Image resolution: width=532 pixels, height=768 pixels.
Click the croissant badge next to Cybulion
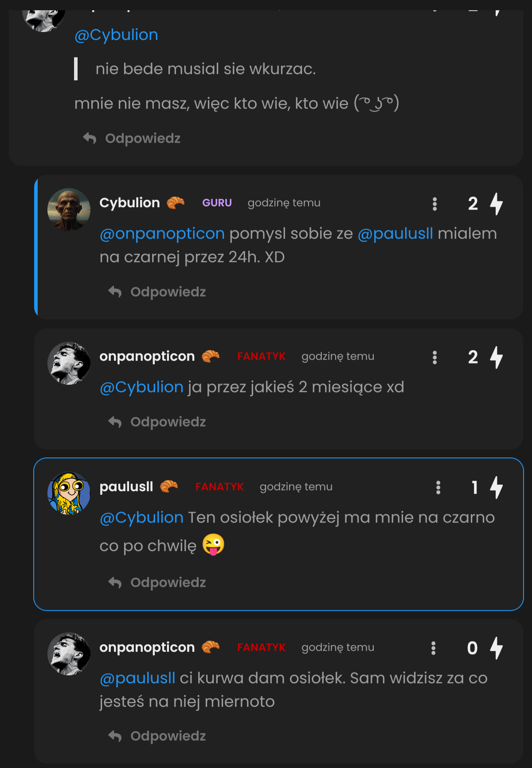(176, 203)
